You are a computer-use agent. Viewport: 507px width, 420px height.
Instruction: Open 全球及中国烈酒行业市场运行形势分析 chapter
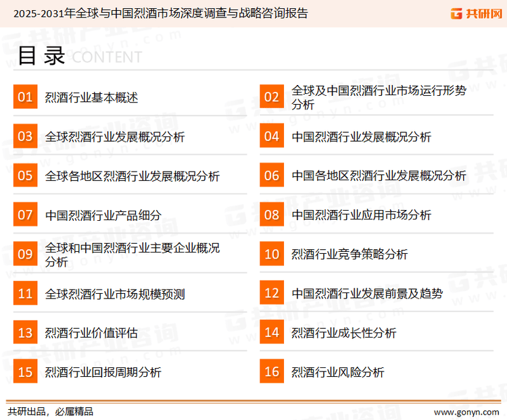tap(379, 97)
